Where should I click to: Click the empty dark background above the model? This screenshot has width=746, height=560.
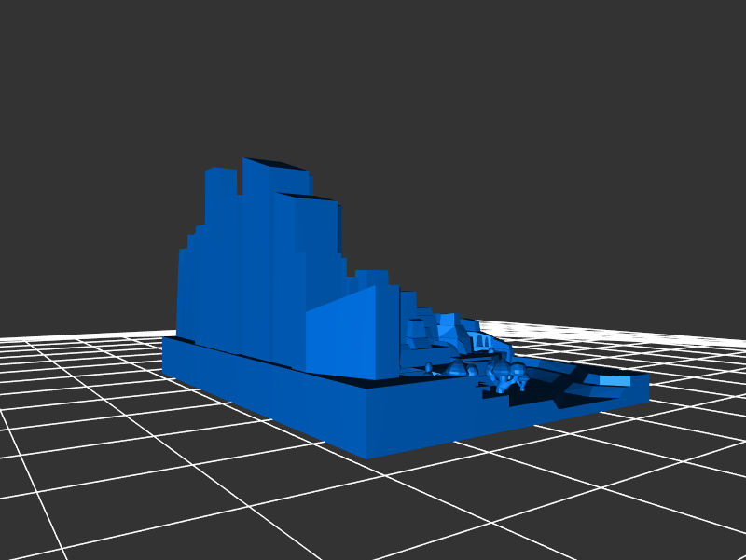(466, 93)
